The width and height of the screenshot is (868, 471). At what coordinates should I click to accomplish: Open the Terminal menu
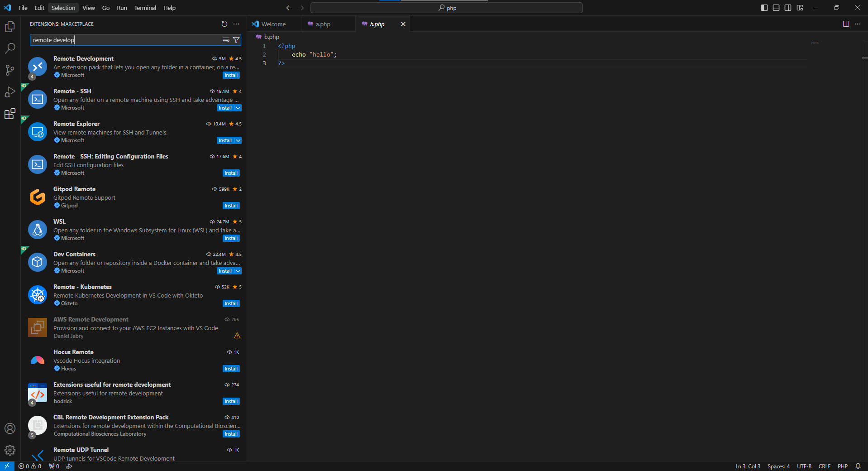tap(145, 8)
